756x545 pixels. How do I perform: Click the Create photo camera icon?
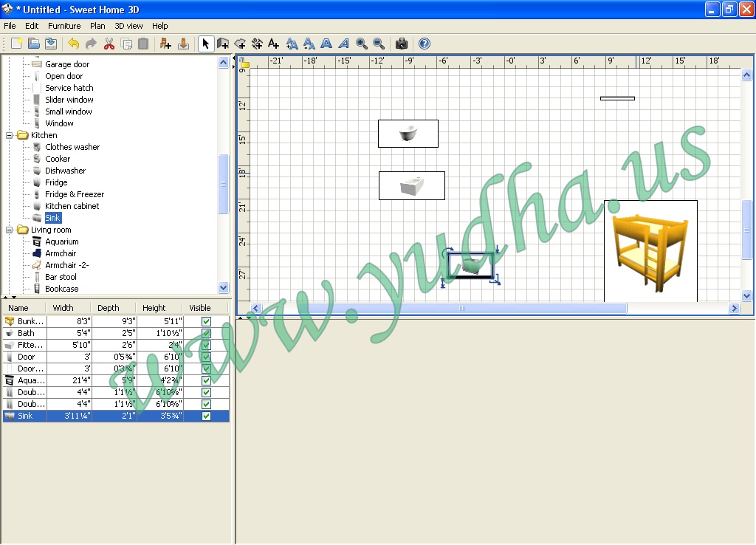click(x=402, y=44)
